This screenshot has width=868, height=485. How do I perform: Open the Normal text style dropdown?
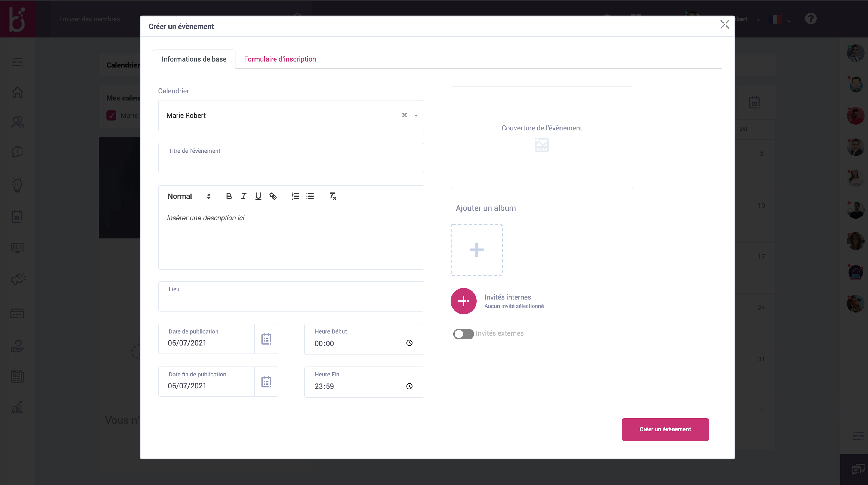click(189, 196)
